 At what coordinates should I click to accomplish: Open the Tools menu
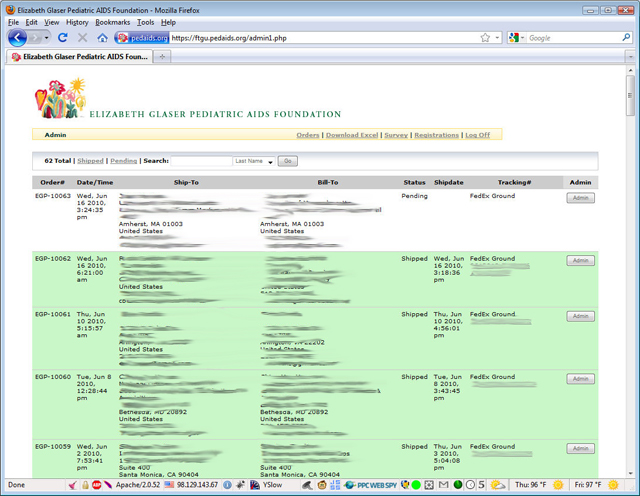coord(145,22)
